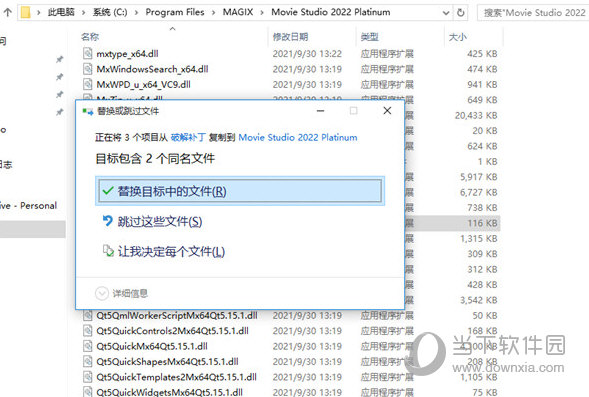Select file Qt5QuickShapesMx64Qt5.15.1.dll
The height and width of the screenshot is (397, 589).
pyautogui.click(x=168, y=362)
